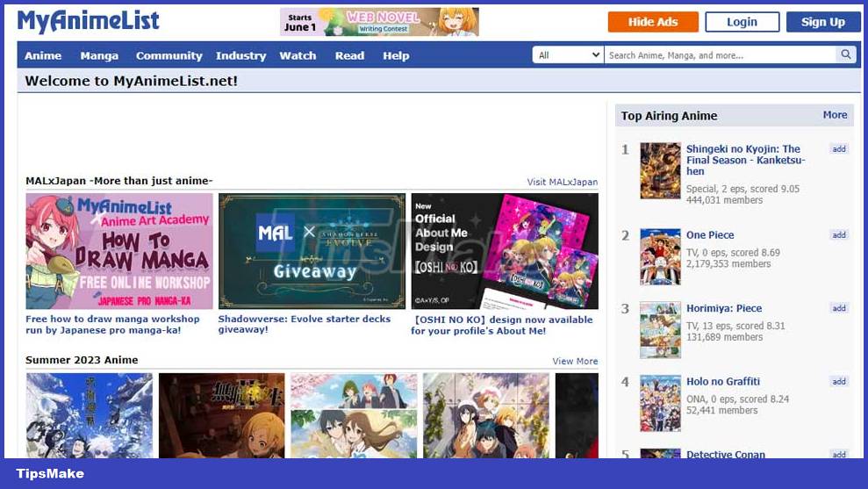Open 'Shadowverse: Evolve starter decks giveaway' link
This screenshot has height=489, width=868.
pos(305,324)
